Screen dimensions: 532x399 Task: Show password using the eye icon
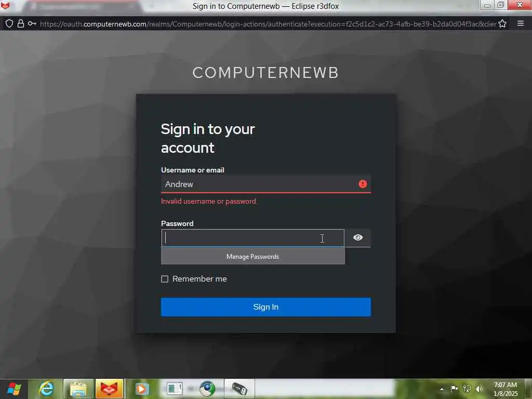[357, 237]
